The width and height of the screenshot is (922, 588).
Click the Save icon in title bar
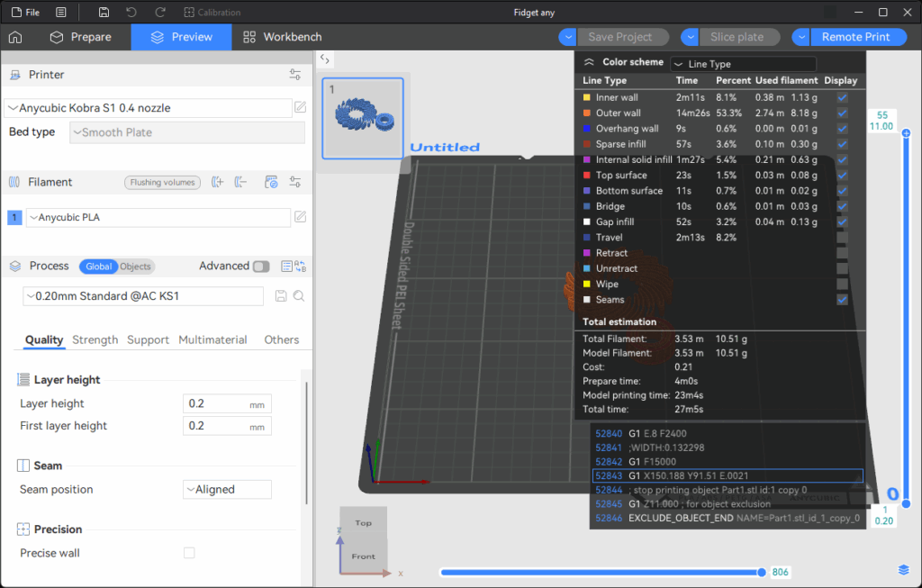click(104, 13)
